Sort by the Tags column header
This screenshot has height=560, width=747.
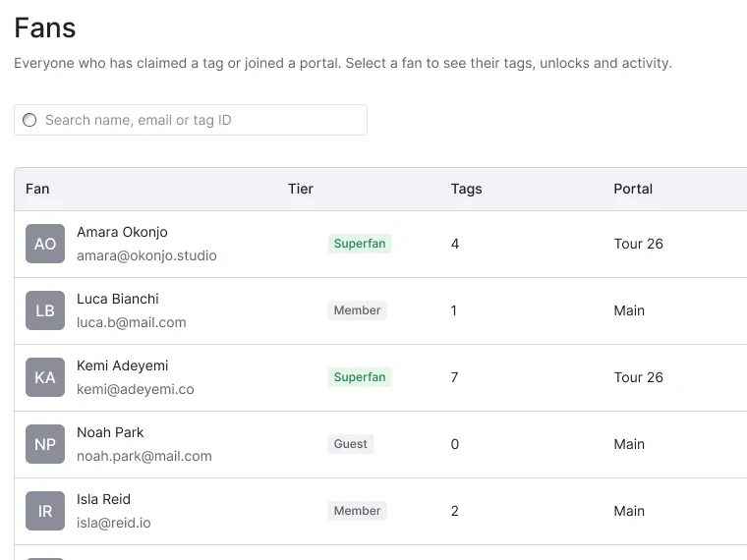pyautogui.click(x=467, y=189)
